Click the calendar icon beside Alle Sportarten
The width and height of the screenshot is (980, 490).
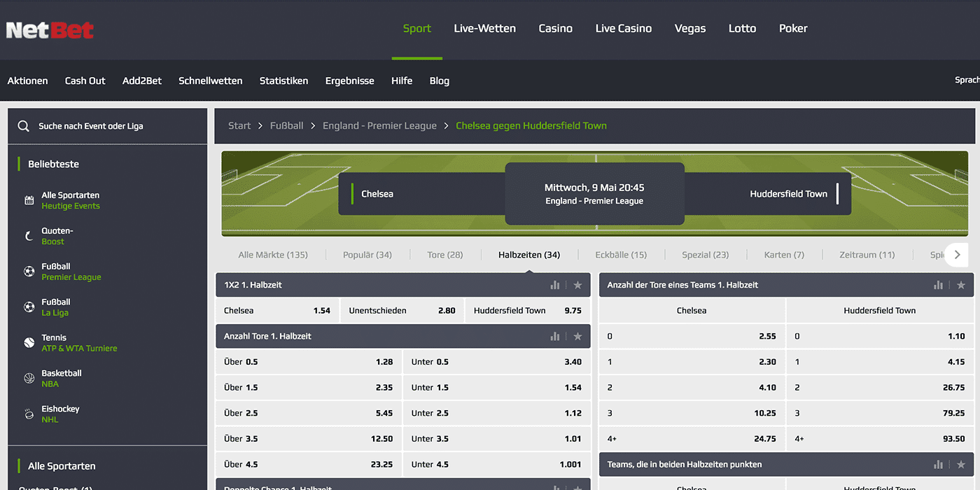[x=29, y=200]
